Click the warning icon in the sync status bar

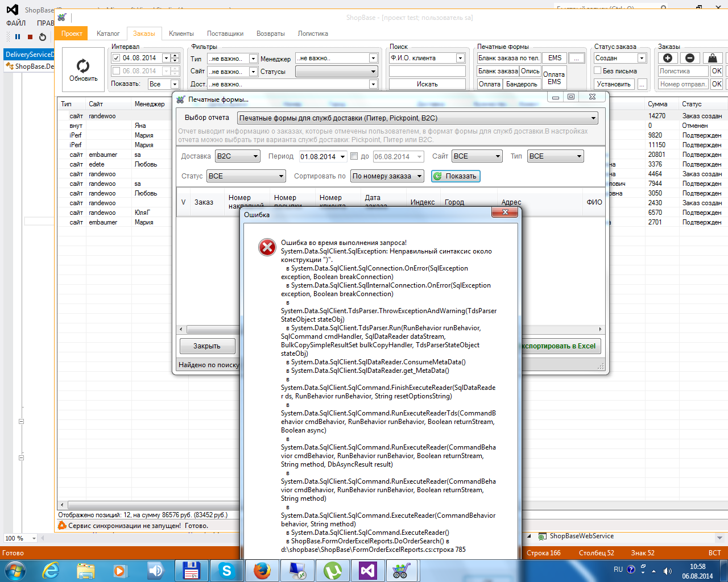pyautogui.click(x=62, y=526)
